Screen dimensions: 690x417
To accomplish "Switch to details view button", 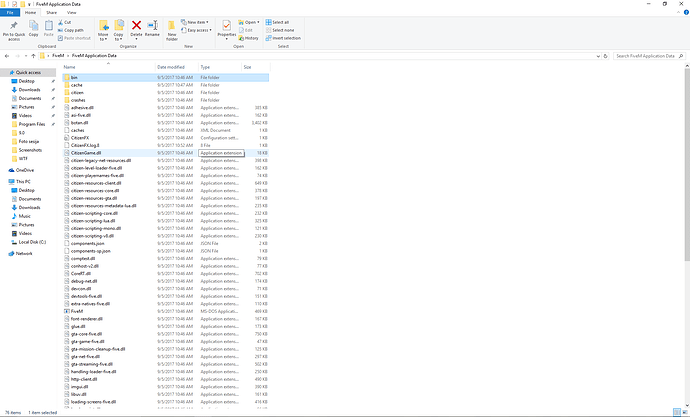I will [677, 413].
